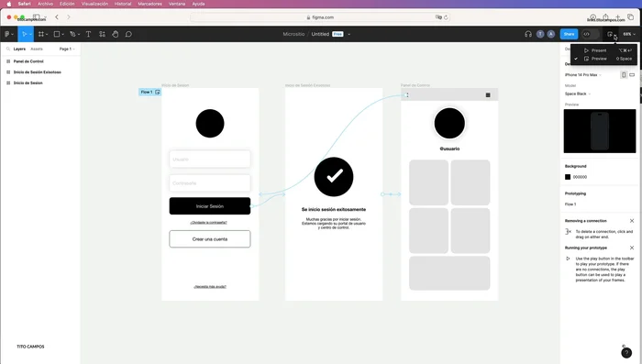Switch to the Assets tab
This screenshot has height=364, width=642.
pyautogui.click(x=37, y=49)
